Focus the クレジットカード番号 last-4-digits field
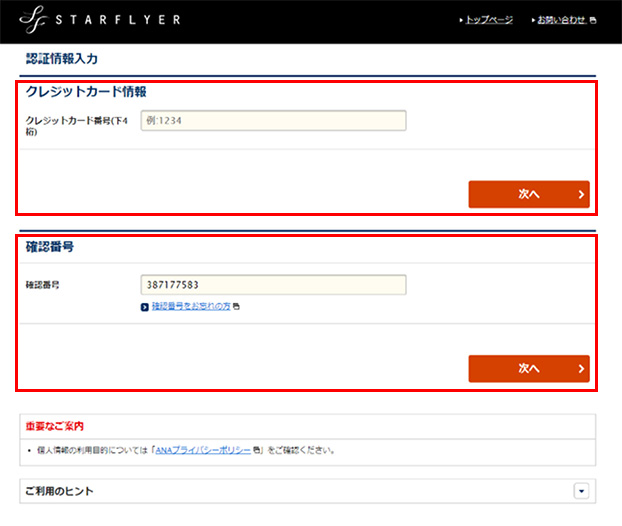The width and height of the screenshot is (622, 526). click(273, 121)
